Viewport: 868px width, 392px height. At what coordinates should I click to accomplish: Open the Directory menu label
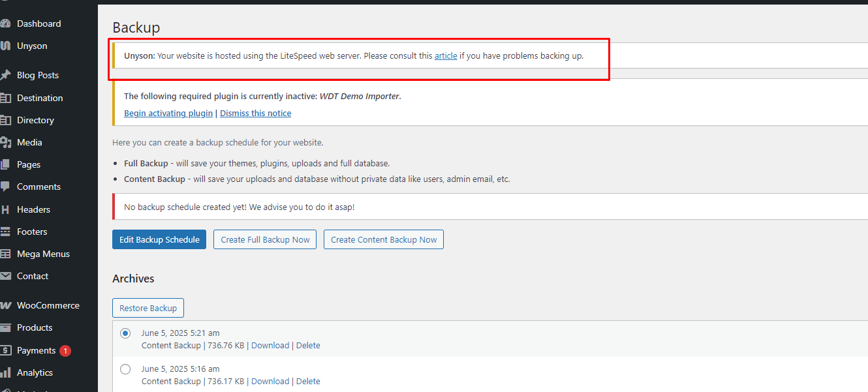coord(35,120)
